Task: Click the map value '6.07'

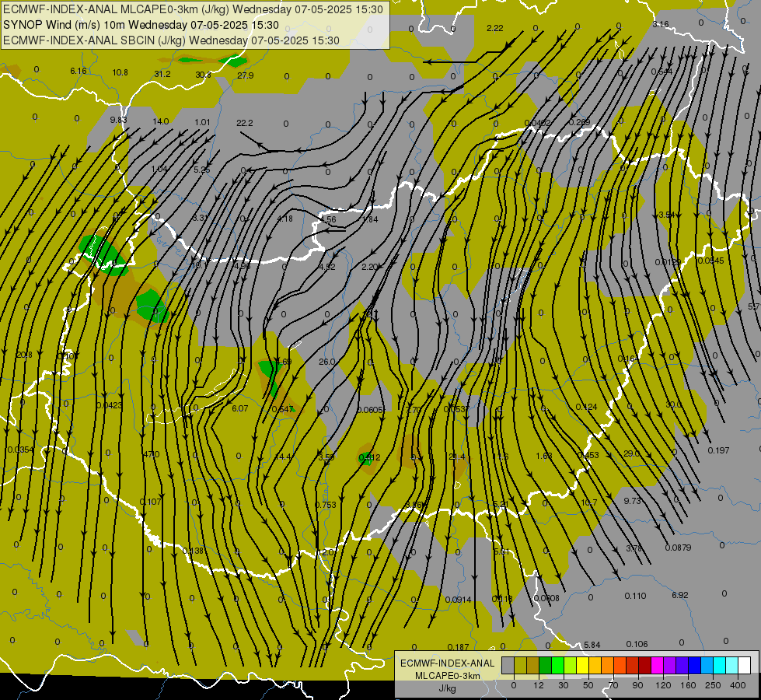Action: tap(239, 408)
